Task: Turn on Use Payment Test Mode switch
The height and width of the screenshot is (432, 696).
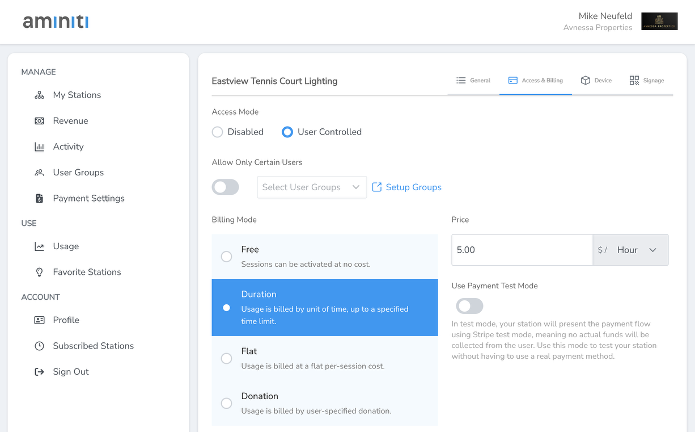Action: [470, 306]
